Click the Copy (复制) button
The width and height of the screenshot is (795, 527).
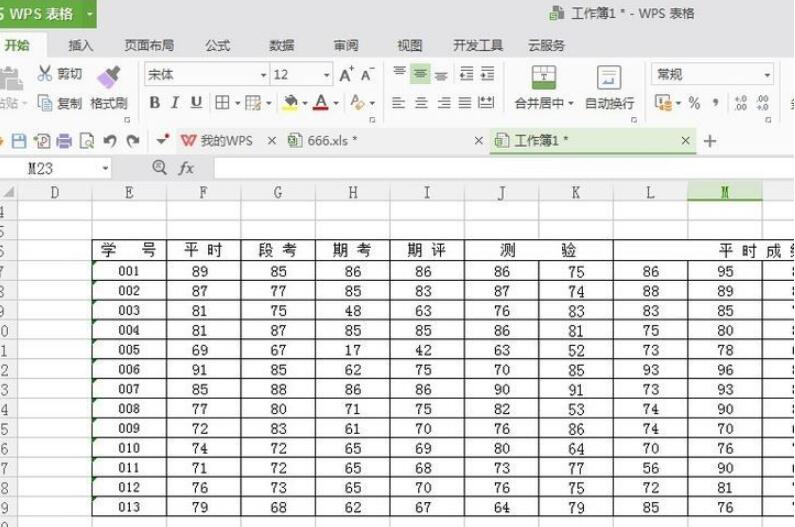pyautogui.click(x=59, y=103)
